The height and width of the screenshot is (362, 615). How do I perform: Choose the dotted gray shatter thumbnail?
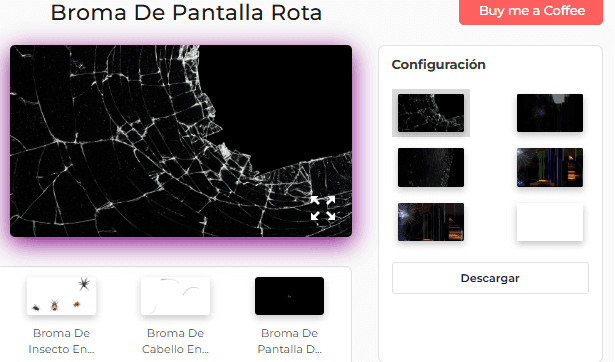tap(431, 167)
